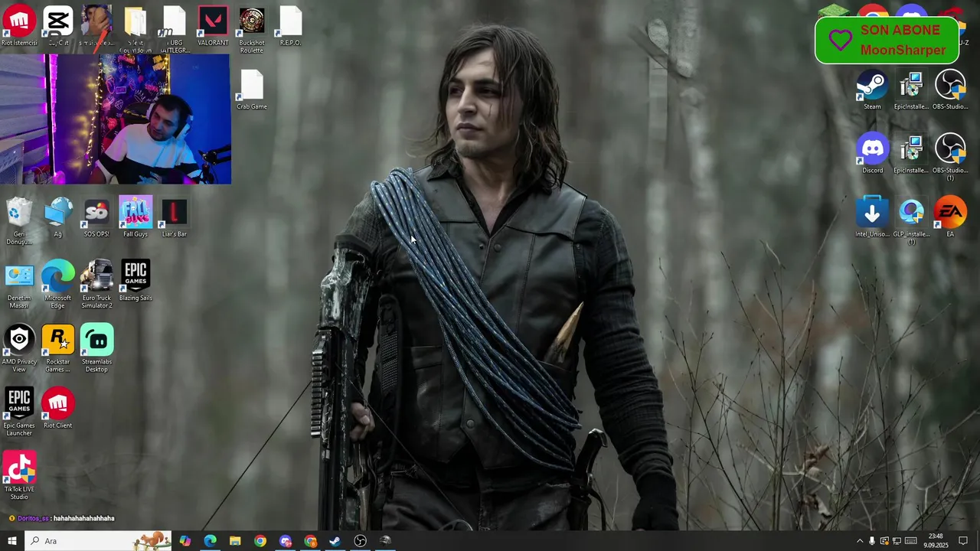The height and width of the screenshot is (551, 980).
Task: Open the GLP_installer (1) file
Action: tap(911, 222)
